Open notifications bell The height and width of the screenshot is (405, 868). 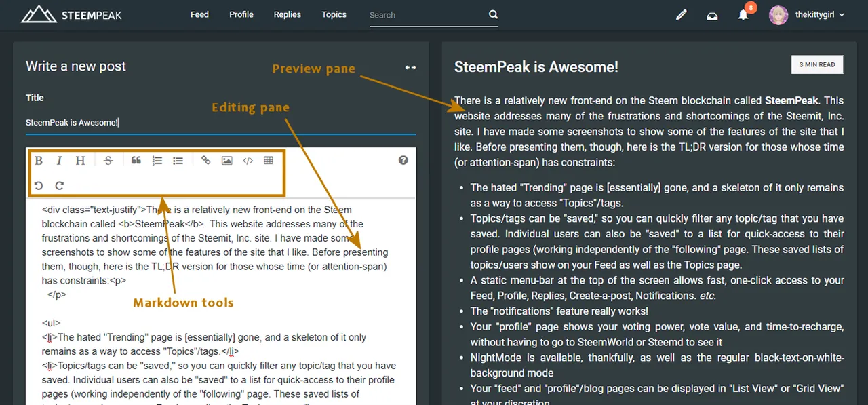click(743, 14)
